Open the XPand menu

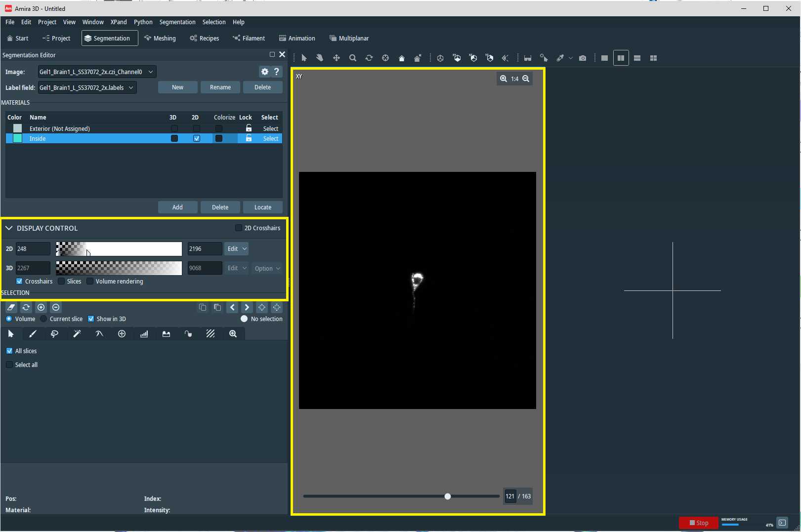(x=119, y=22)
